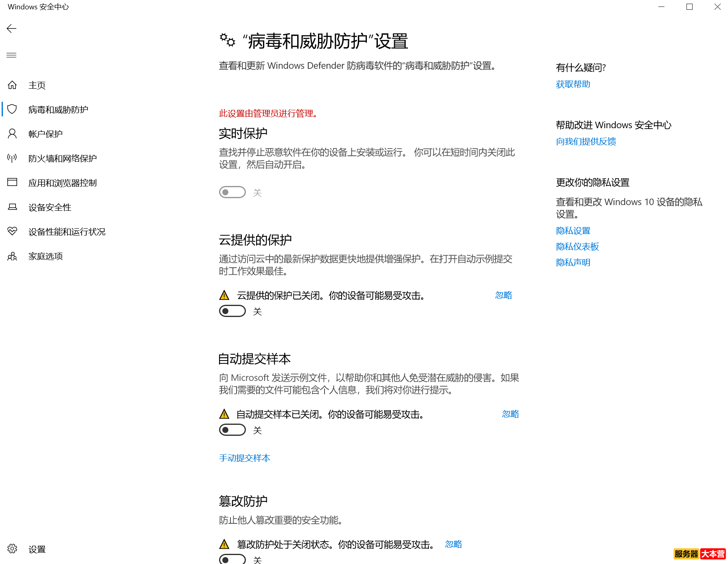Viewport: 728px width, 564px height.
Task: Open 设置 at the bottom of sidebar
Action: [37, 549]
